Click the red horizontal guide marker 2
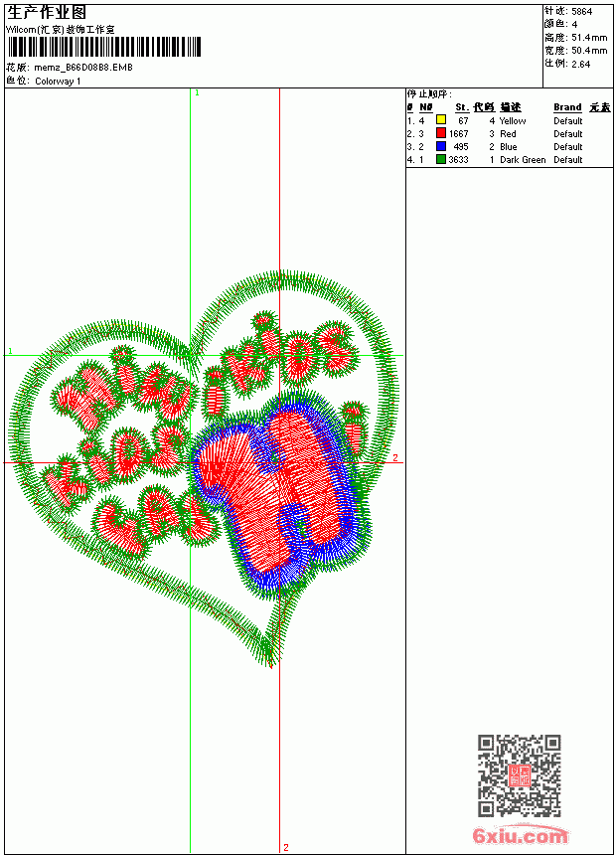This screenshot has width=616, height=855. [395, 457]
